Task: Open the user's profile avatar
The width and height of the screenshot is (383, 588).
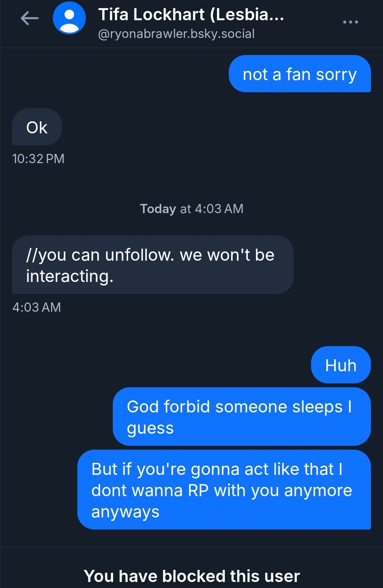Action: pyautogui.click(x=69, y=18)
